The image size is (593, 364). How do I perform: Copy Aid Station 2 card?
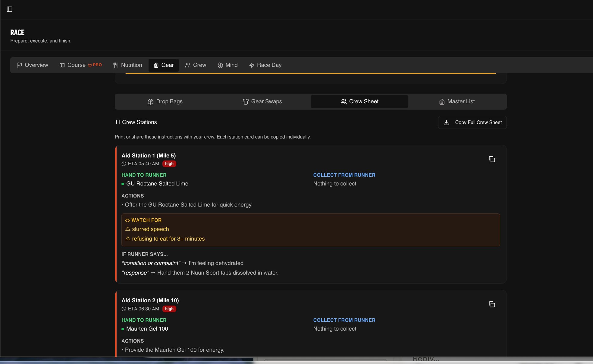click(x=492, y=304)
